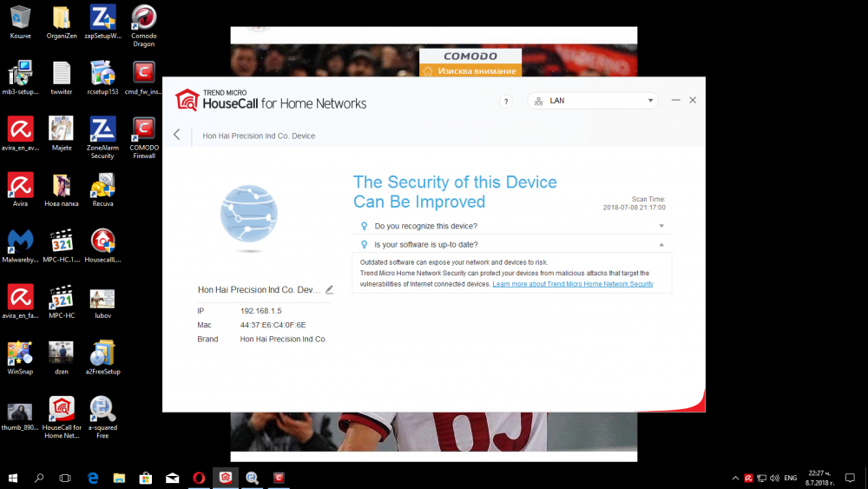This screenshot has height=489, width=868.
Task: Launch a-squared Free desktop icon
Action: coord(103,417)
